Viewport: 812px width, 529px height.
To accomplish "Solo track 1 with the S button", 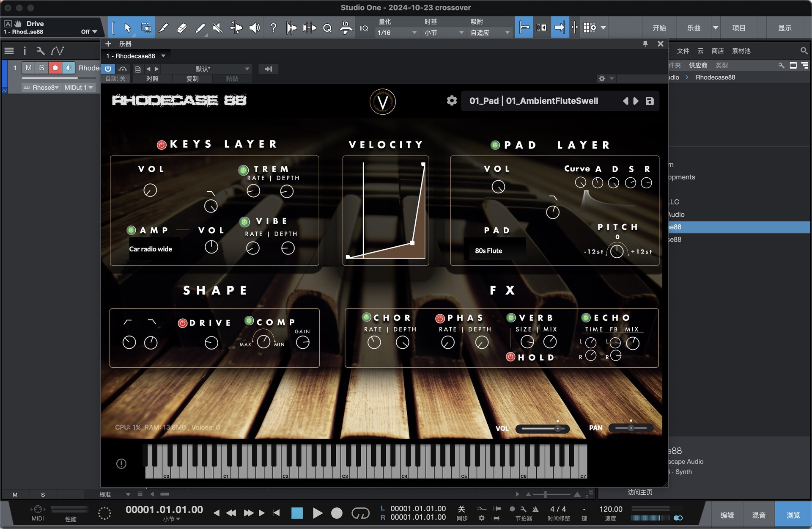I will 41,68.
